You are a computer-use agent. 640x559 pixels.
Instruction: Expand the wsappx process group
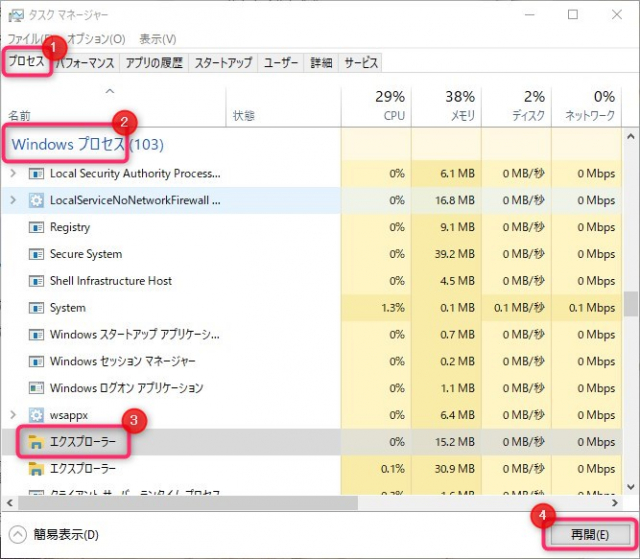pos(13,415)
